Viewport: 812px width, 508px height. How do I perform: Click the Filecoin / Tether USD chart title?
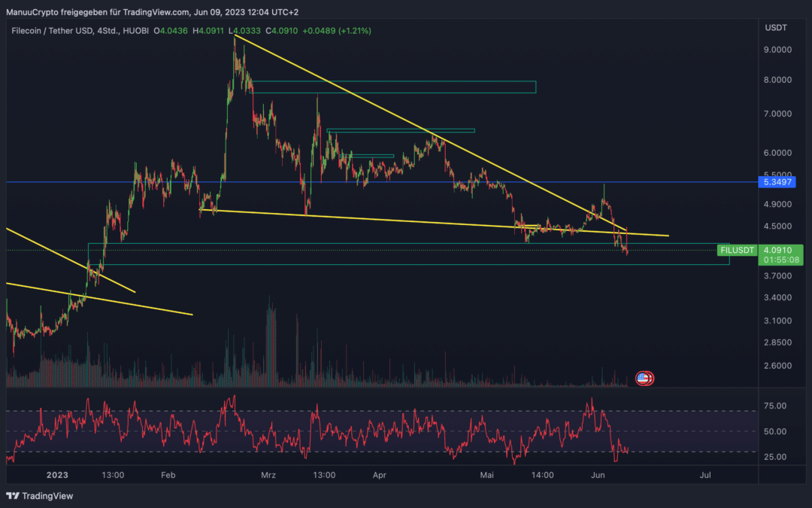(80, 31)
